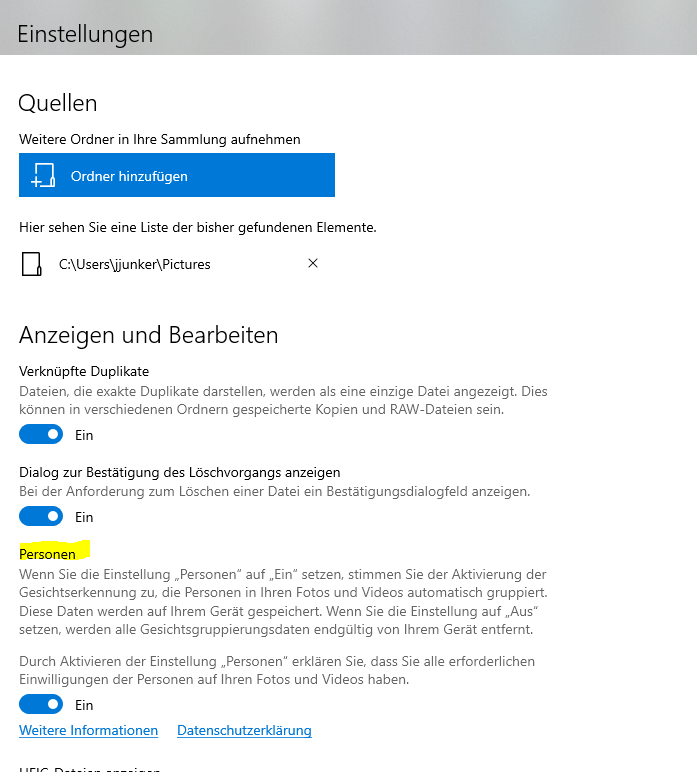The height and width of the screenshot is (772, 697).
Task: Click the Quellen section heading
Action: coord(58,103)
